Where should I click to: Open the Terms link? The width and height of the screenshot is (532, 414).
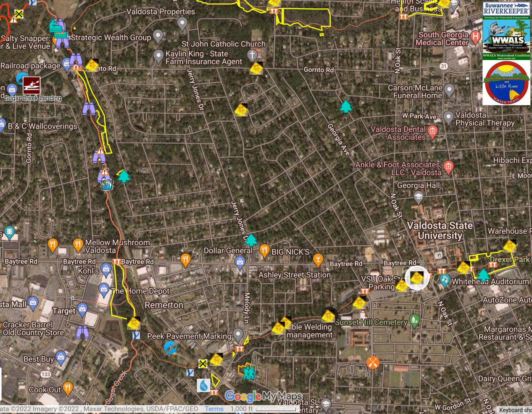(x=214, y=409)
